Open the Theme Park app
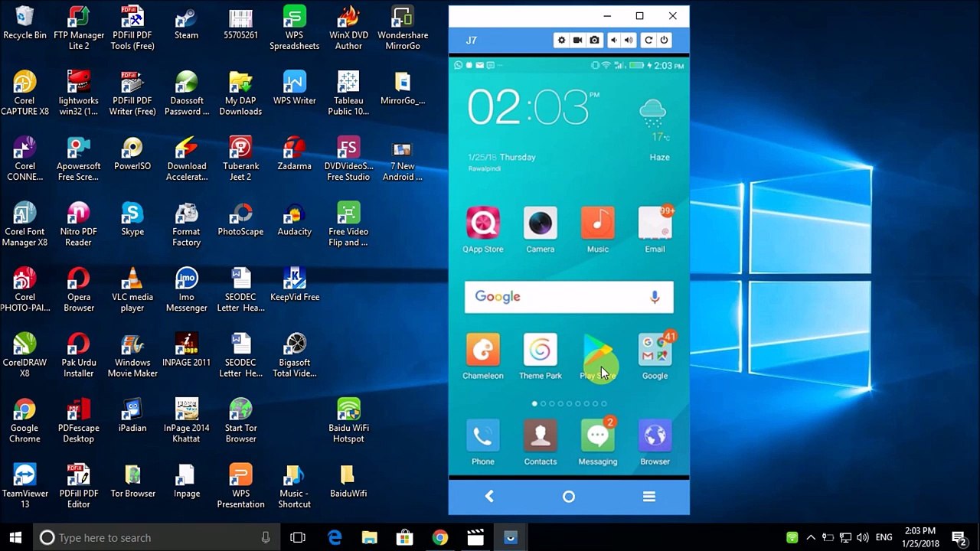 tap(541, 357)
